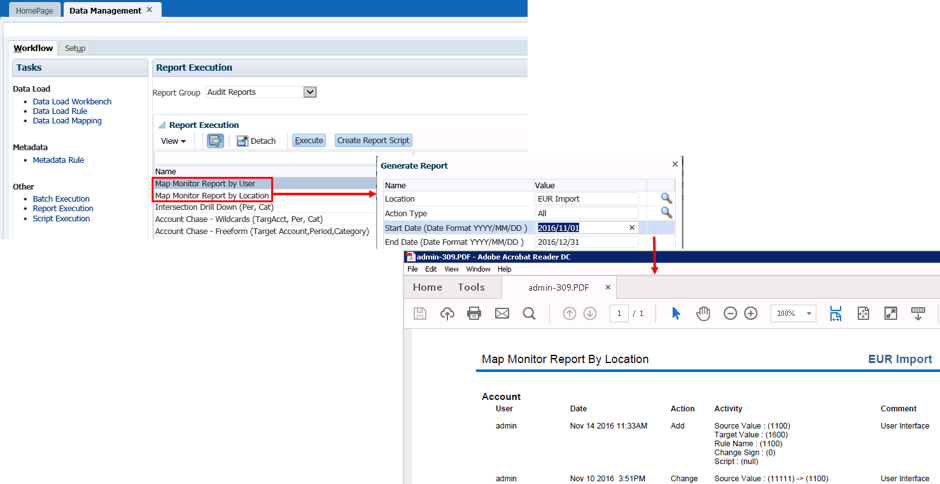Open the Acrobat 100% zoom level dropdown
Viewport: 940px width, 484px height.
tap(809, 314)
